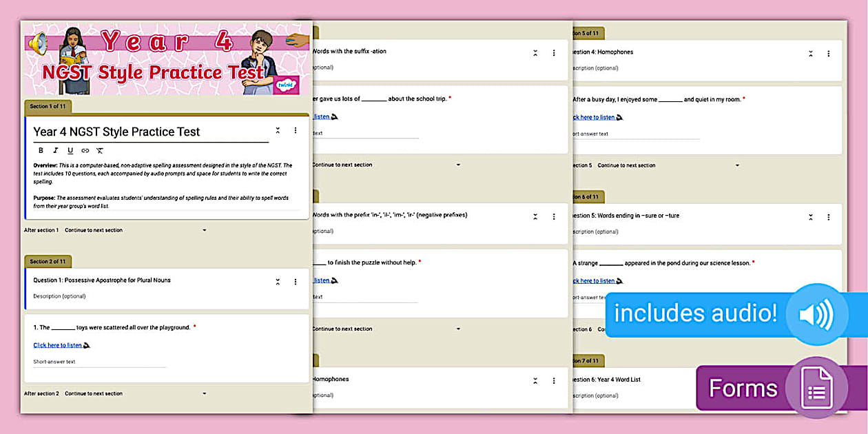868x434 pixels.
Task: Open more options for Year 4 NGST title section
Action: [296, 131]
